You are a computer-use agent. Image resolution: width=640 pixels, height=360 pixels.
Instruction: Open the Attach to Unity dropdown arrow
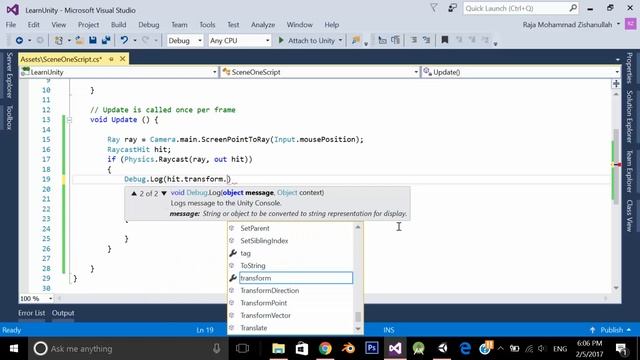click(x=340, y=40)
